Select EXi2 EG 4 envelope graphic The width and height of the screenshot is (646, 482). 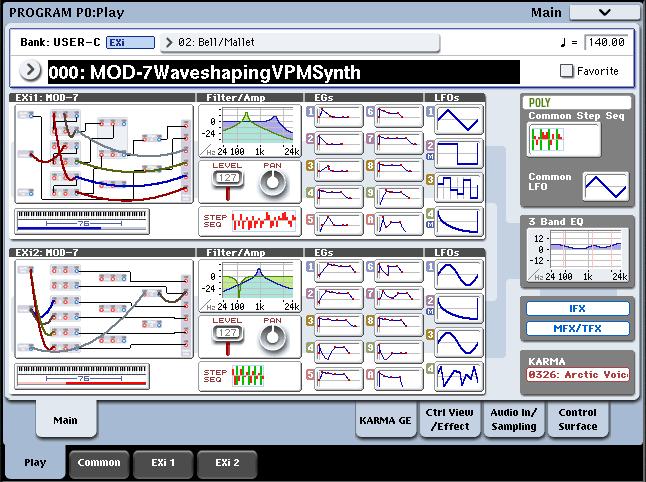tap(339, 351)
